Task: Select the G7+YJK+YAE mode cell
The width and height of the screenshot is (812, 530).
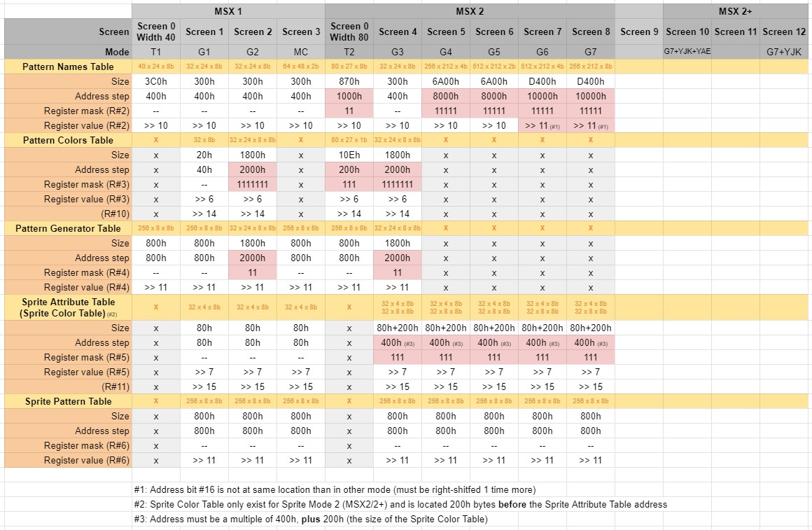Action: [687, 52]
